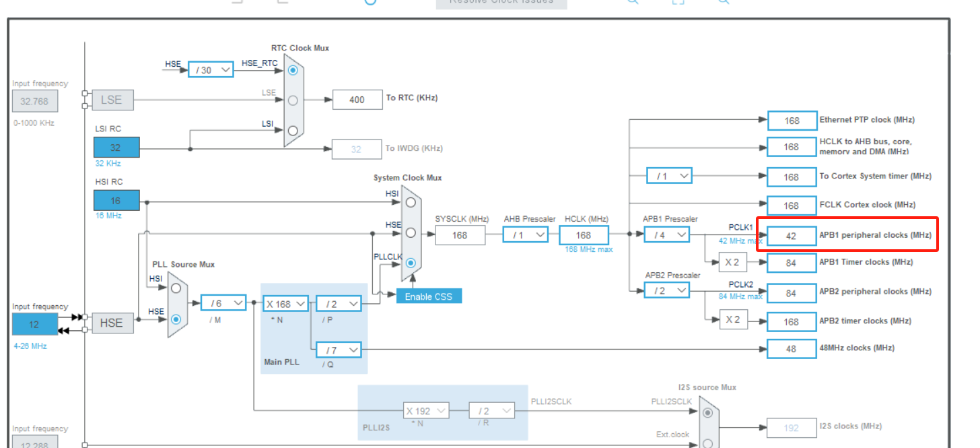Click the HSE oscillator block
Viewport: 980px width, 448px height.
(x=112, y=323)
